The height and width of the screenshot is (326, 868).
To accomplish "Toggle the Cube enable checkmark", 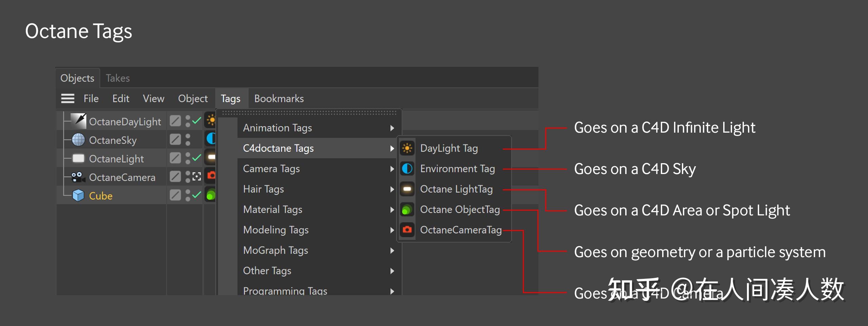I will point(197,195).
